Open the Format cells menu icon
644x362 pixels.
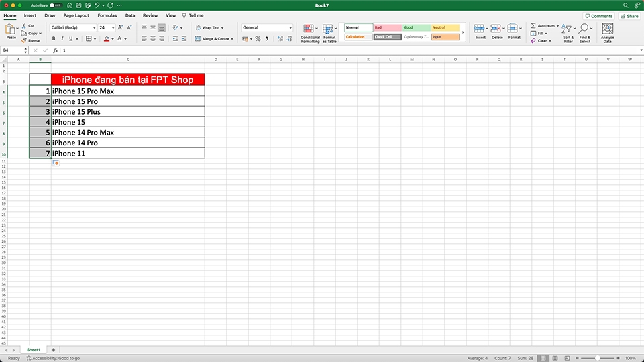pyautogui.click(x=513, y=29)
